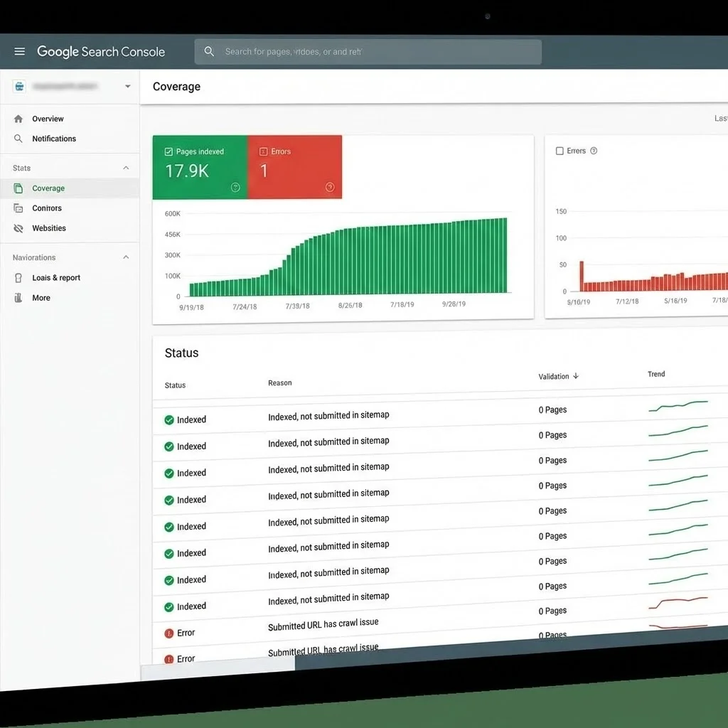
Task: Select the Loais & report item
Action: pos(57,277)
